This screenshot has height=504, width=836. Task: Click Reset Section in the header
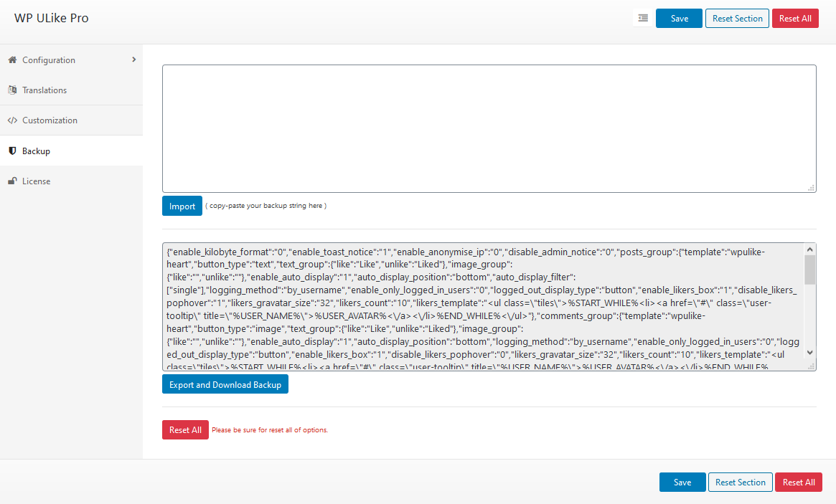point(737,18)
